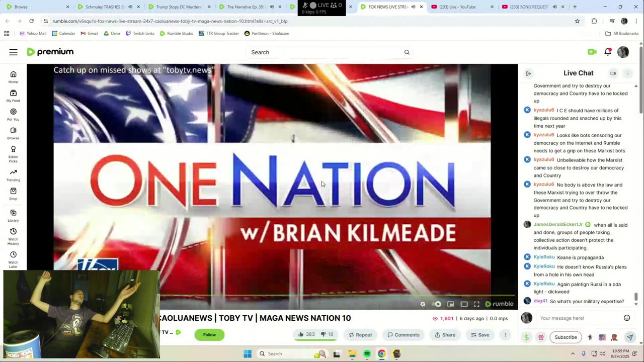The width and height of the screenshot is (644, 362).
Task: Open the hamburger menu beside Rumble logo
Action: pos(13,52)
